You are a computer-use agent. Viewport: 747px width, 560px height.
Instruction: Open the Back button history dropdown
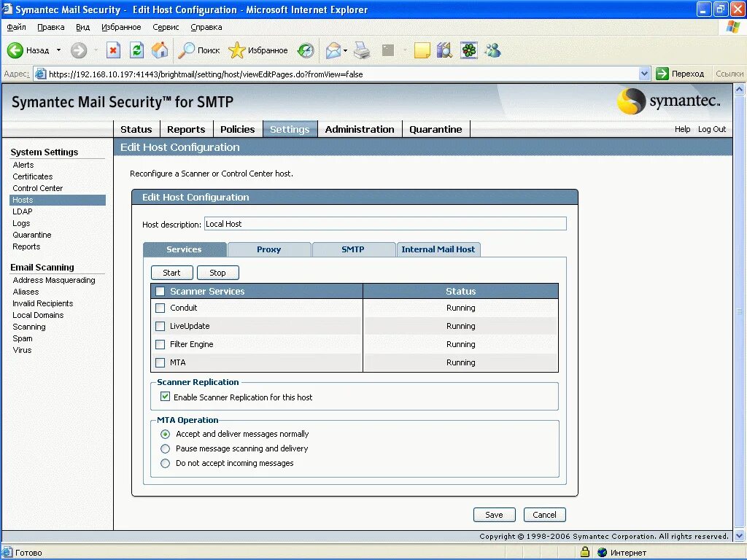point(58,50)
